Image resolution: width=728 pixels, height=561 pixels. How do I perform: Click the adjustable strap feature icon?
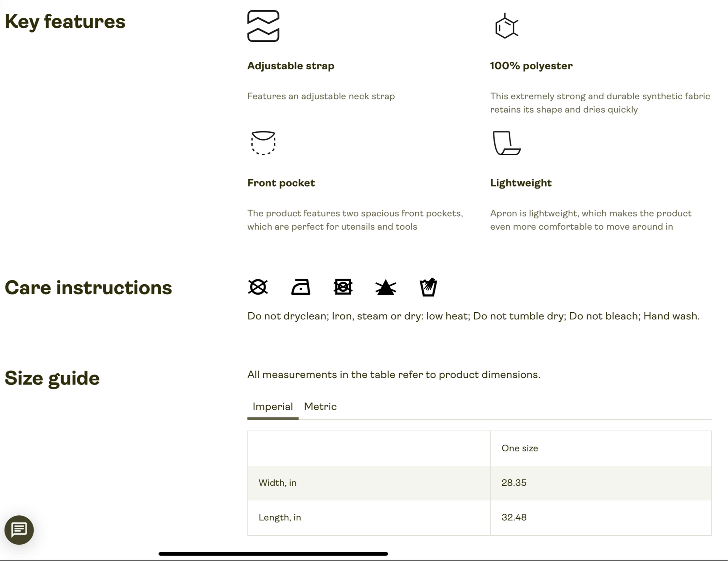263,26
